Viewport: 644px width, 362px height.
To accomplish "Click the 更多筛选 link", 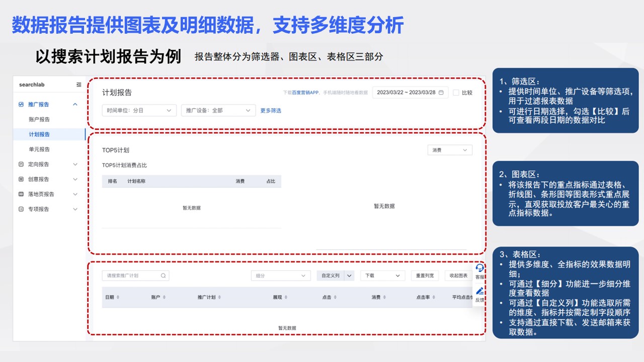I will pos(271,111).
